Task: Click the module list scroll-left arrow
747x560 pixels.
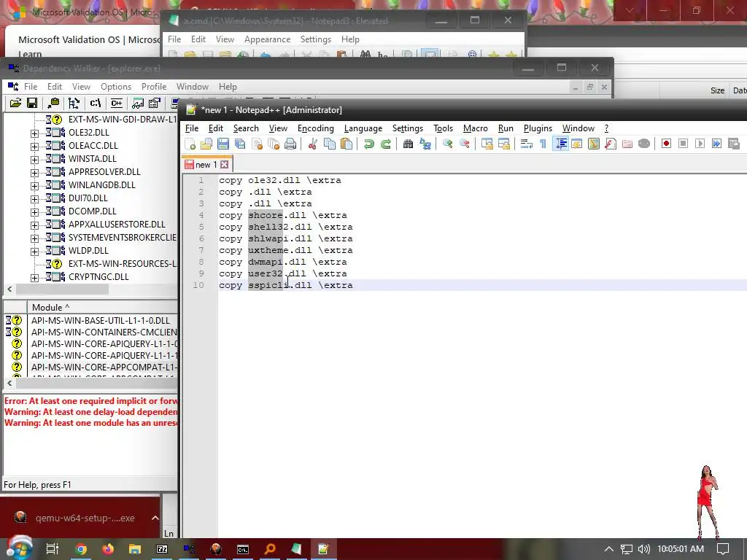Action: (9, 383)
